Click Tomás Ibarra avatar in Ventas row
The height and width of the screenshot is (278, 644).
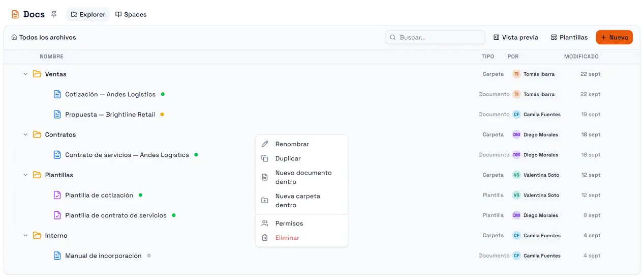tap(516, 74)
